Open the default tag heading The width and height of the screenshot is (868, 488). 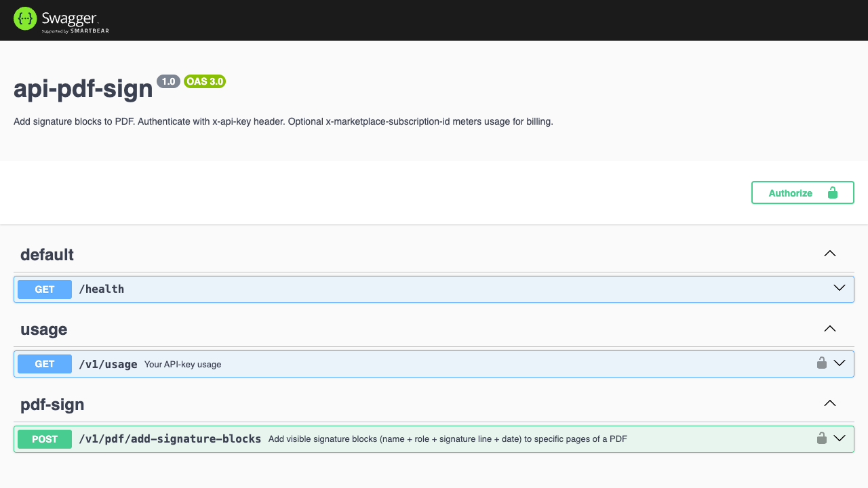(x=47, y=255)
